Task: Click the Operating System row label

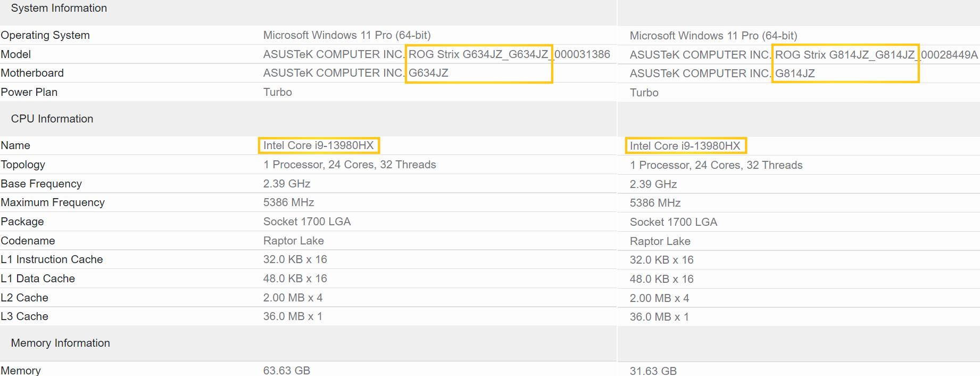Action: 45,35
